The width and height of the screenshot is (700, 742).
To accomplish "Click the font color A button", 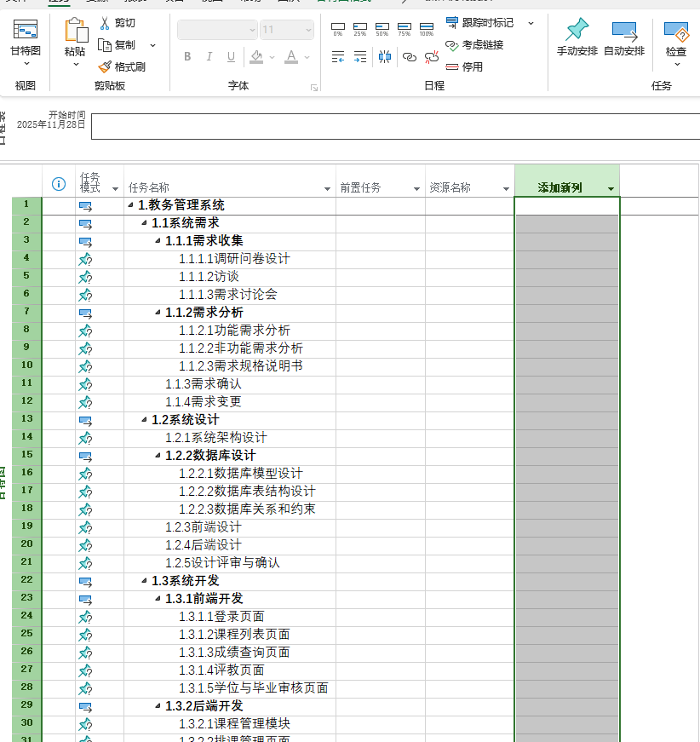I will pos(291,57).
